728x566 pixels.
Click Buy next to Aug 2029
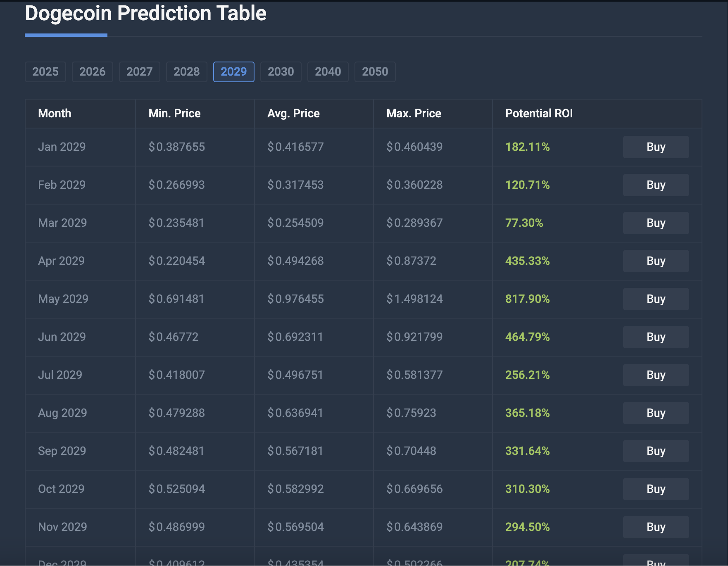(x=656, y=413)
